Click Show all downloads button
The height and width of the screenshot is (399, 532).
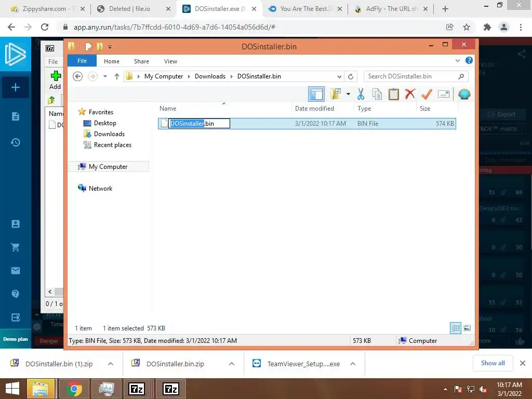click(493, 363)
